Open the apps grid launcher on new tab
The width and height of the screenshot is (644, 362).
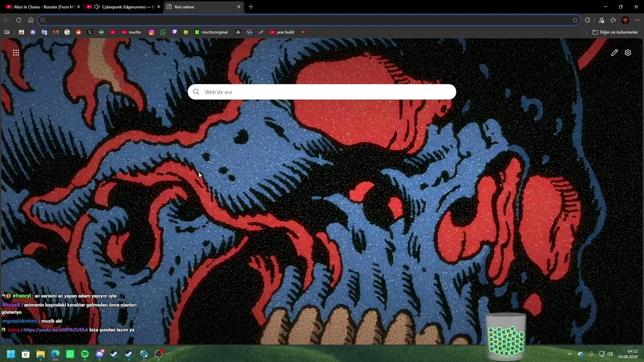(x=16, y=52)
